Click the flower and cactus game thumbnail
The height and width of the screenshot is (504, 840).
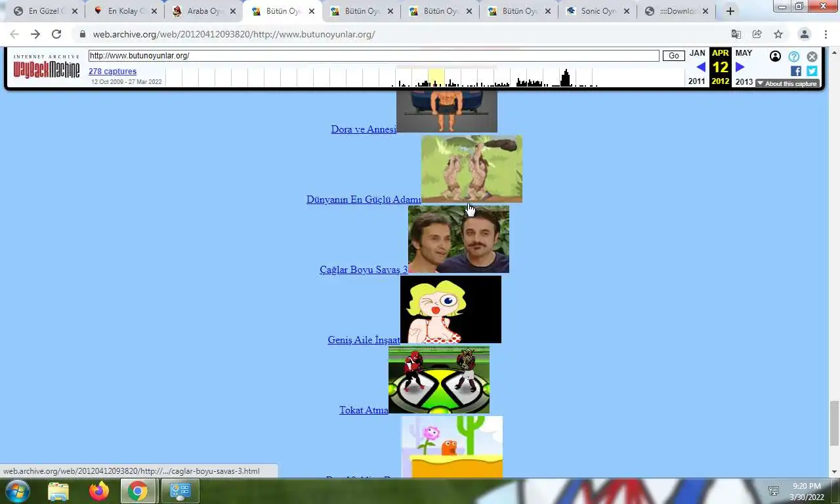[452, 447]
